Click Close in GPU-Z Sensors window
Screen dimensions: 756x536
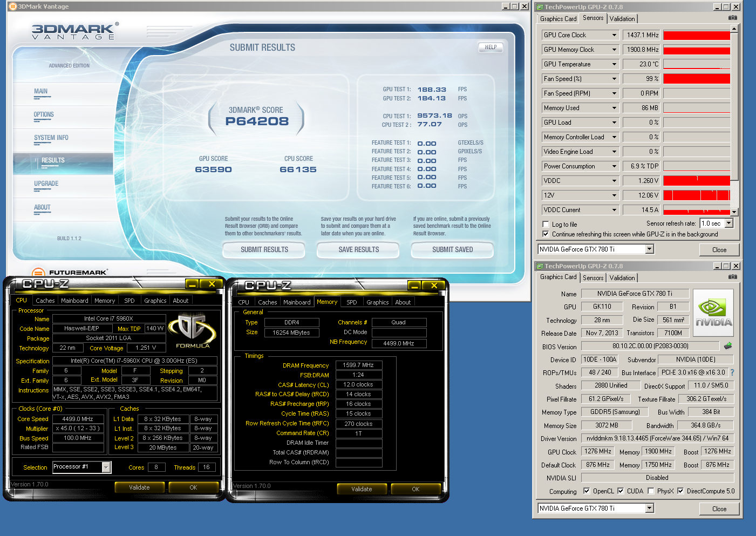pos(719,250)
